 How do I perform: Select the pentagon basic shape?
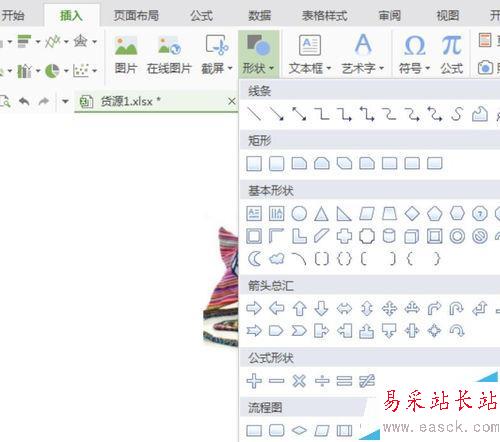coord(435,214)
